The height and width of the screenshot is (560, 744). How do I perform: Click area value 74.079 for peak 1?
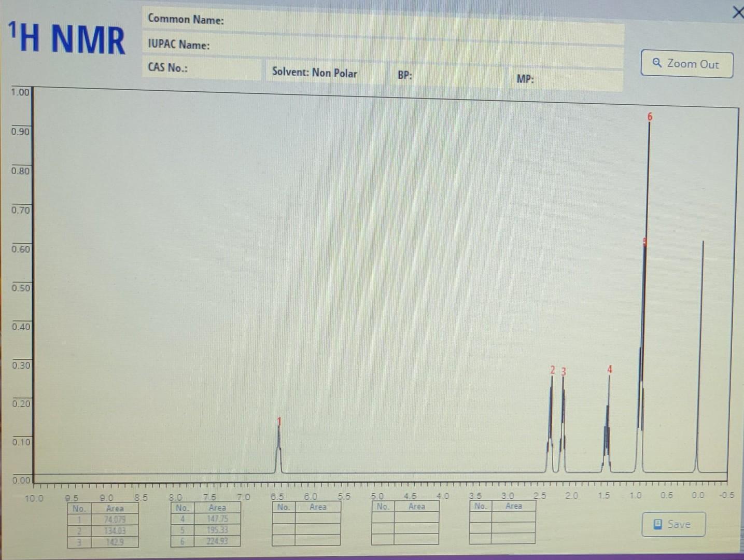[x=115, y=519]
